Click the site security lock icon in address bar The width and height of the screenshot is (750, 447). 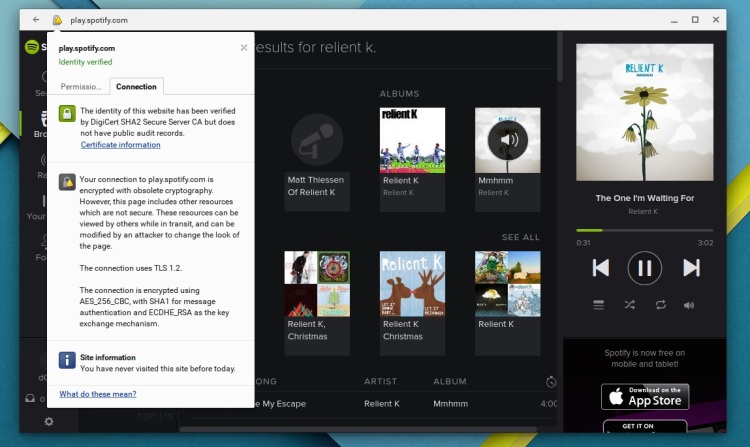(x=57, y=20)
